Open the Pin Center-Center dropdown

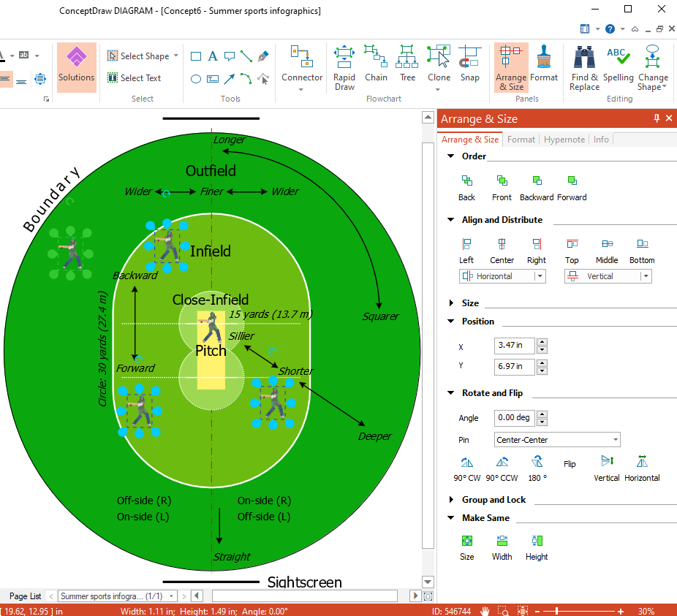coord(557,440)
